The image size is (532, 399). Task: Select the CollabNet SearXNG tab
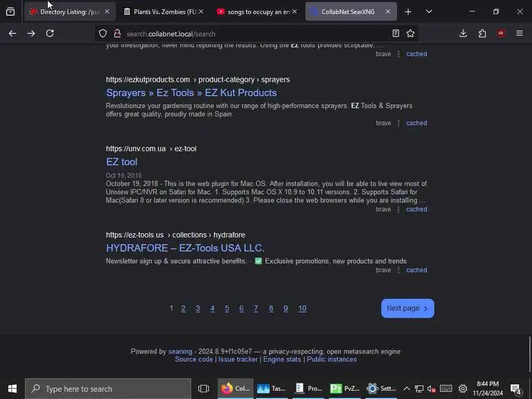click(351, 11)
